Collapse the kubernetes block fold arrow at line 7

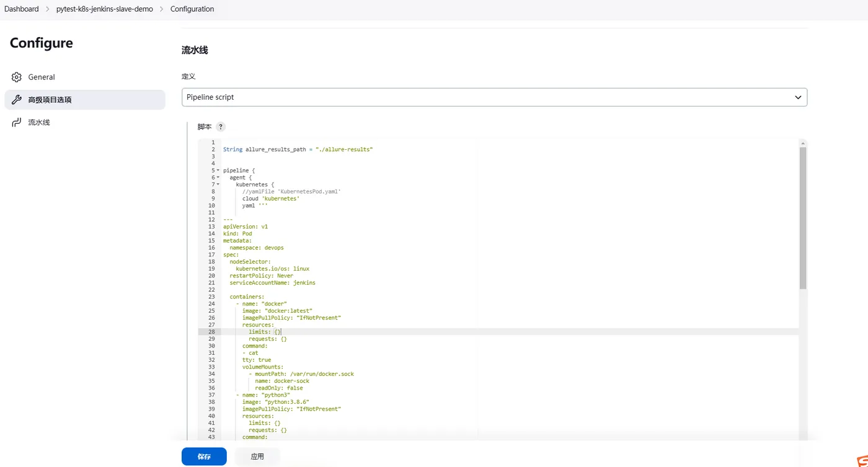tap(218, 185)
